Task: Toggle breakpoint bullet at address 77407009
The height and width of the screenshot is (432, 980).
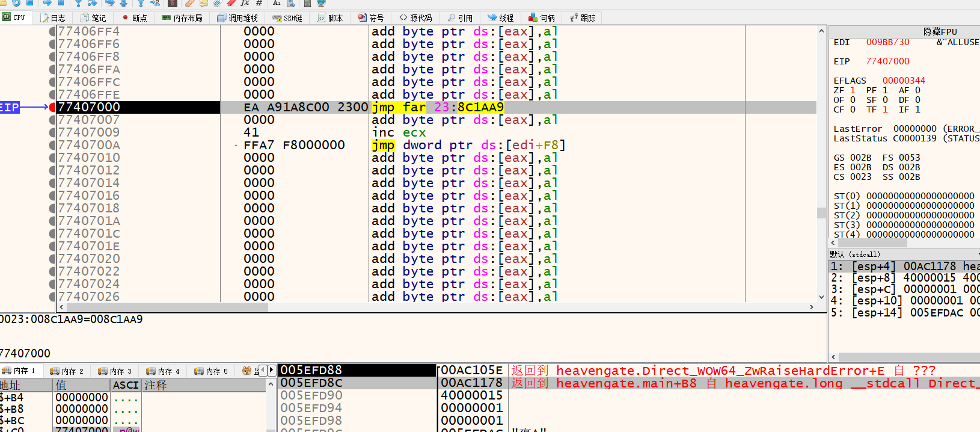Action: coord(52,132)
